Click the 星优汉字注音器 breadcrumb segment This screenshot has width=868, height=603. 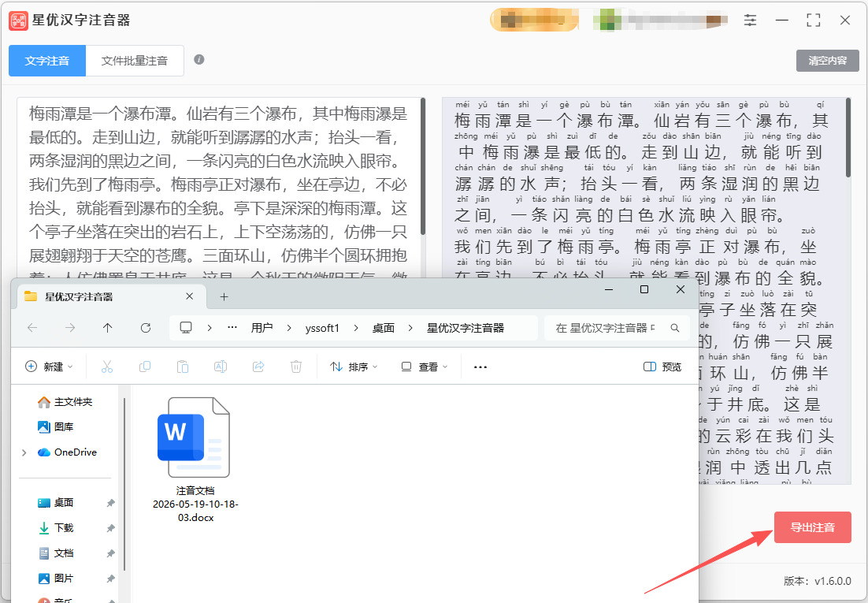466,328
